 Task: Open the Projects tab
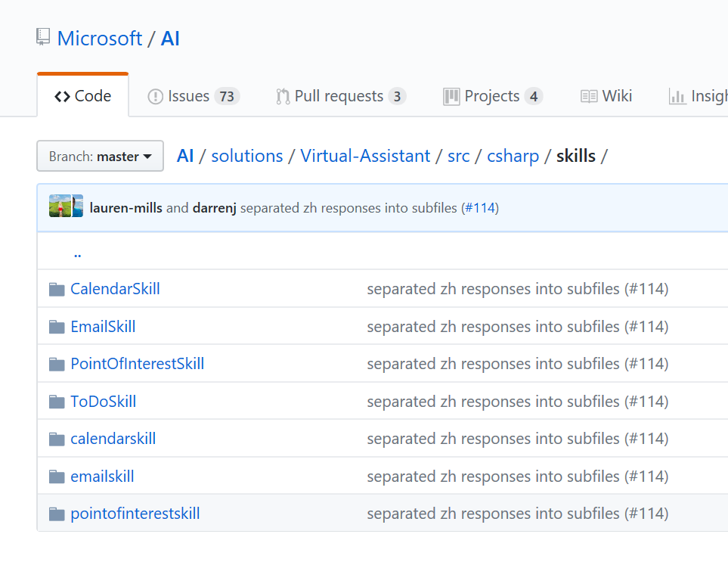pos(493,96)
